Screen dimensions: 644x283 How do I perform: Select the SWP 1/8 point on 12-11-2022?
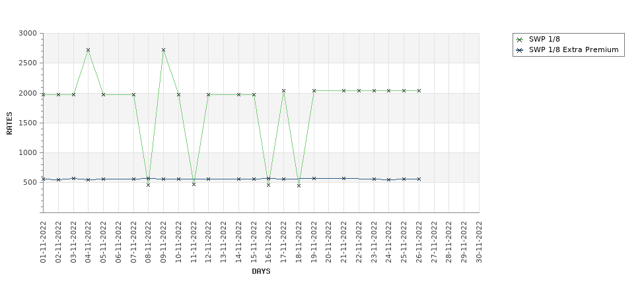click(208, 95)
